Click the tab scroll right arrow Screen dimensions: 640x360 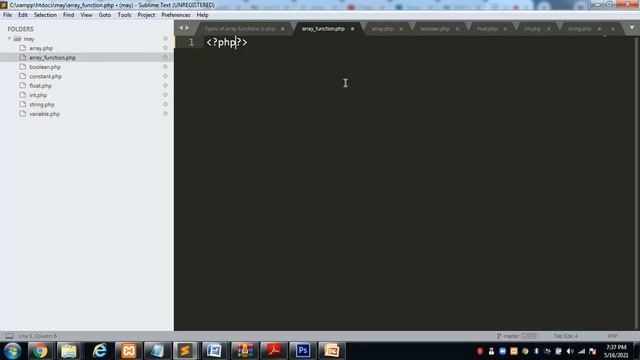[187, 28]
